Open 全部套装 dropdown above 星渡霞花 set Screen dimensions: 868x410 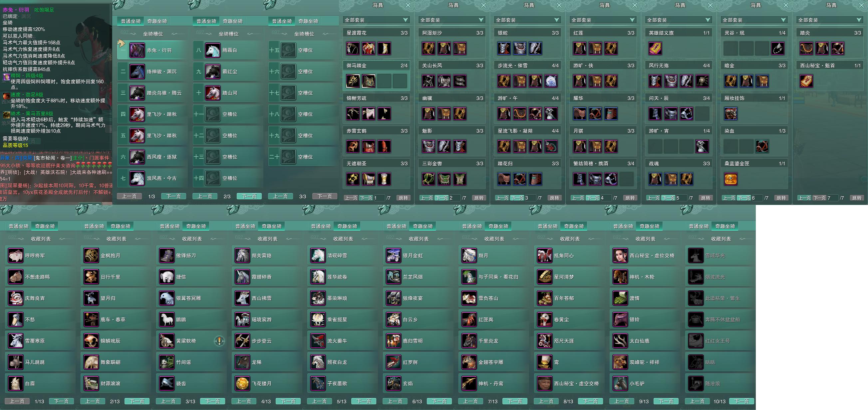[x=376, y=20]
